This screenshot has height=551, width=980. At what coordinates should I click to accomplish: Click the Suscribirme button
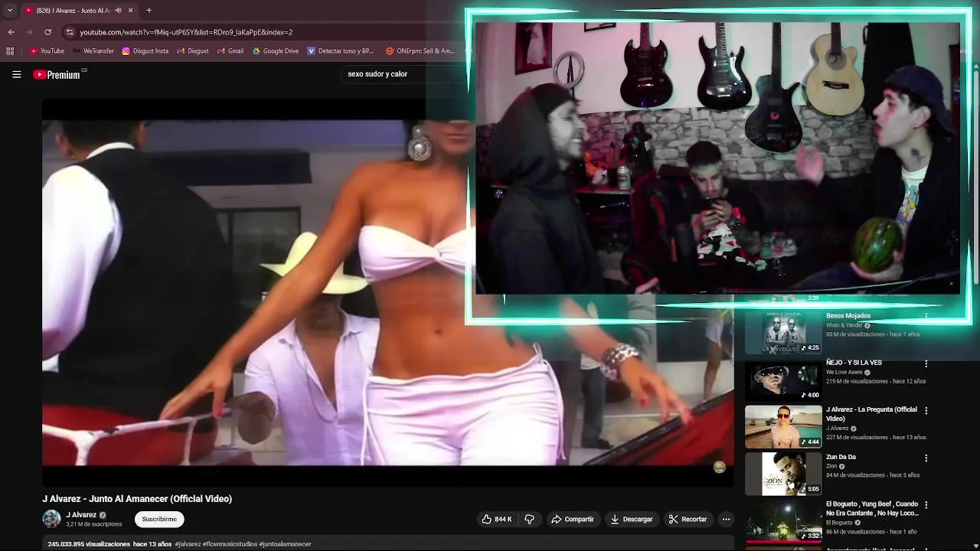[159, 519]
